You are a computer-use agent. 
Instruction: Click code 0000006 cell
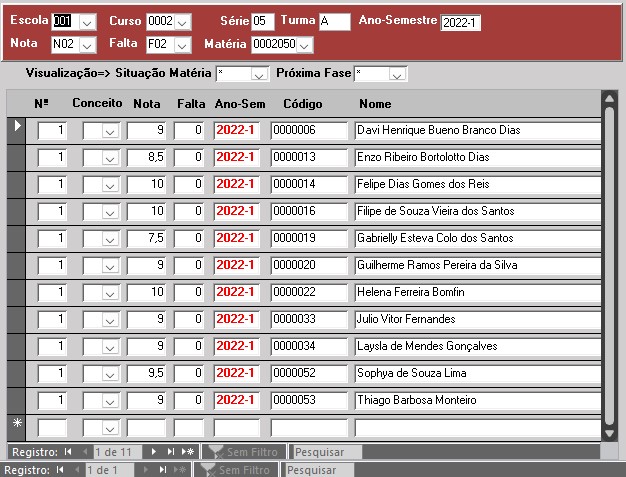(309, 131)
